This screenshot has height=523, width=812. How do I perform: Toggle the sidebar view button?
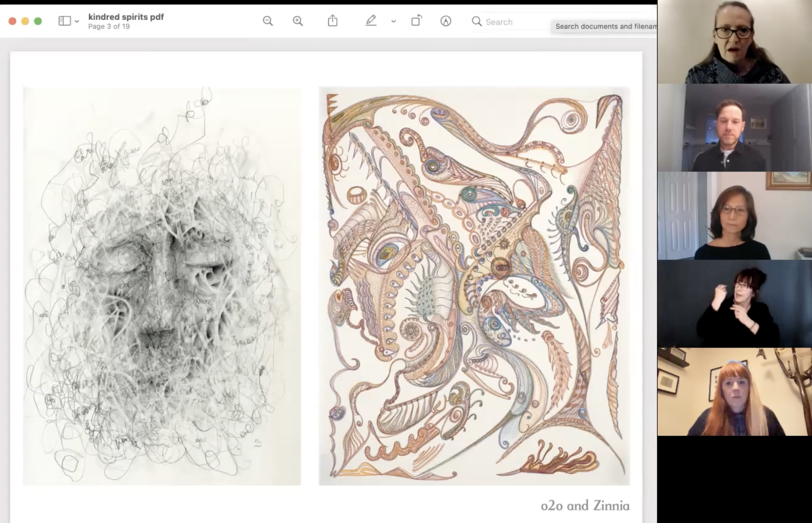[65, 21]
